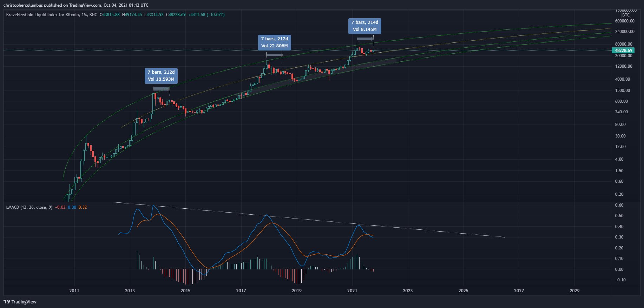Select the 7 bars 212d Vol 18.593M label

click(161, 76)
